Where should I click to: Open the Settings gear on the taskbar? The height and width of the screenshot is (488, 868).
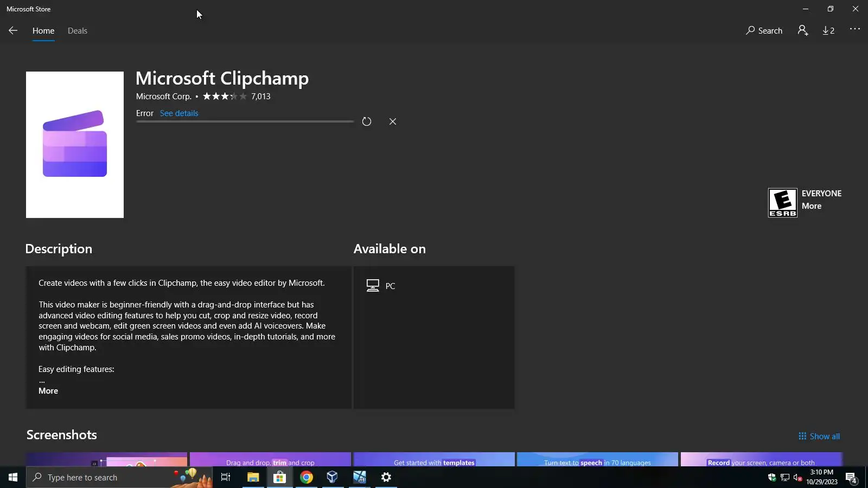click(386, 477)
